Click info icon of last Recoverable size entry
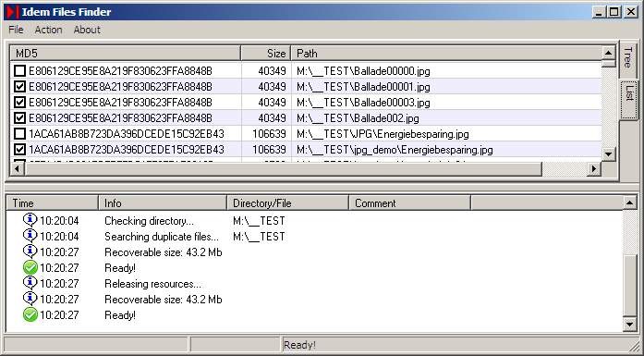 pyautogui.click(x=30, y=299)
